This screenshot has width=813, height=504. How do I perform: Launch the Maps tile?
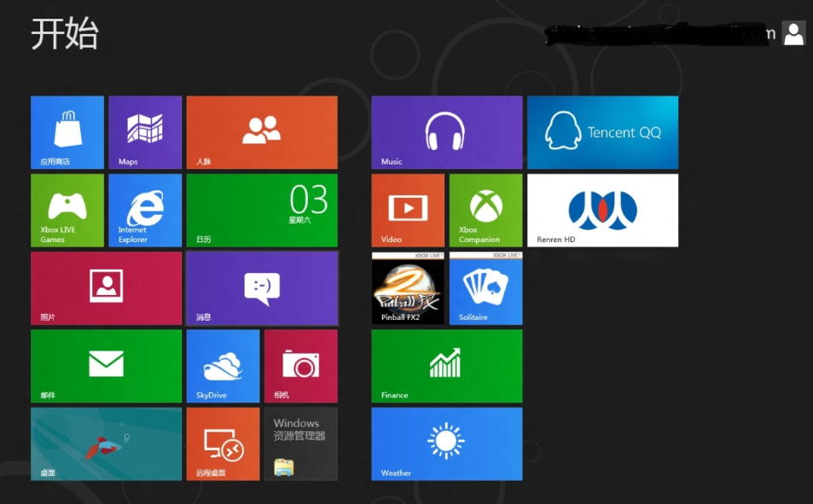tap(145, 132)
